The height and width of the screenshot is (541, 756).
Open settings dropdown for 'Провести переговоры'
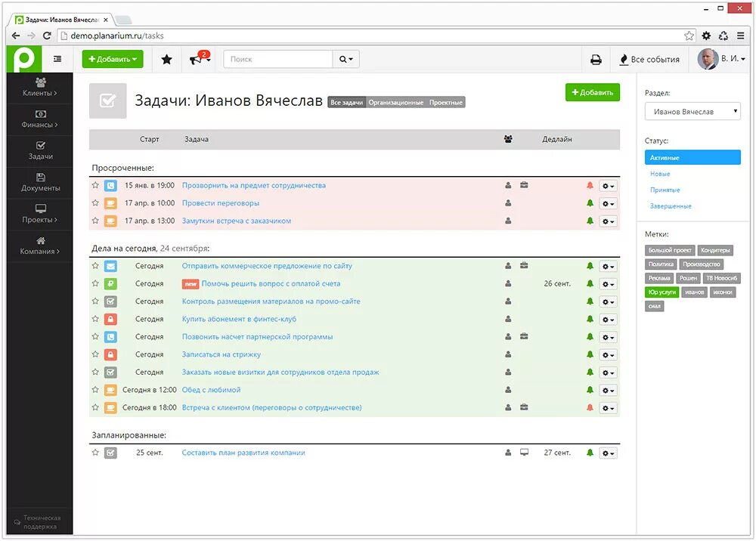(x=608, y=204)
